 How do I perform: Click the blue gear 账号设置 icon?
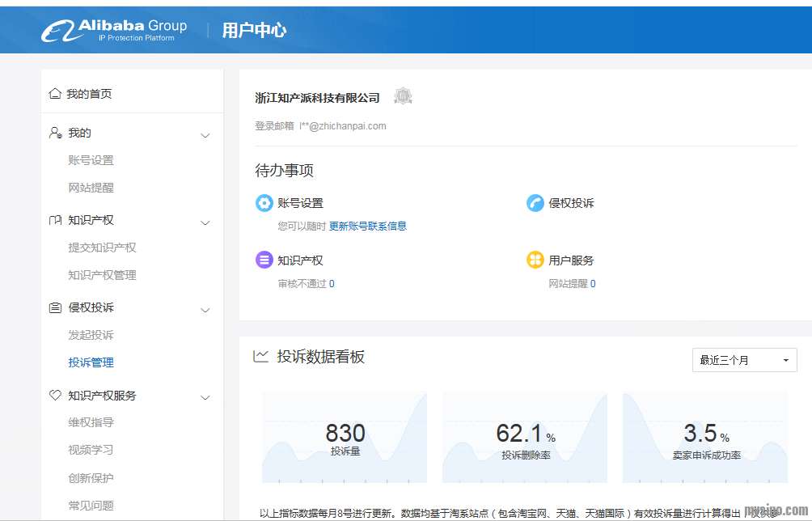[x=264, y=203]
